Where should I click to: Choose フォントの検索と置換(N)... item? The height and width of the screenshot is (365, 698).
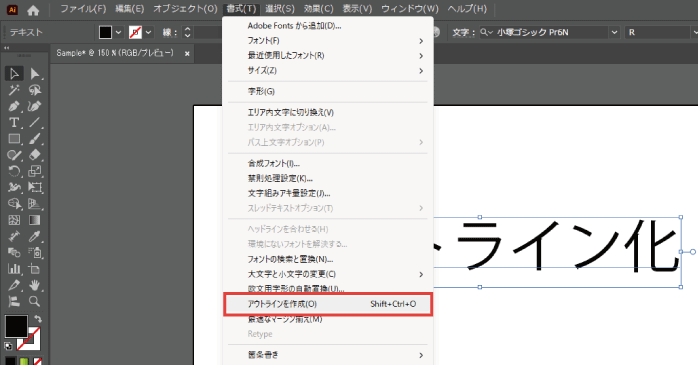[328, 259]
